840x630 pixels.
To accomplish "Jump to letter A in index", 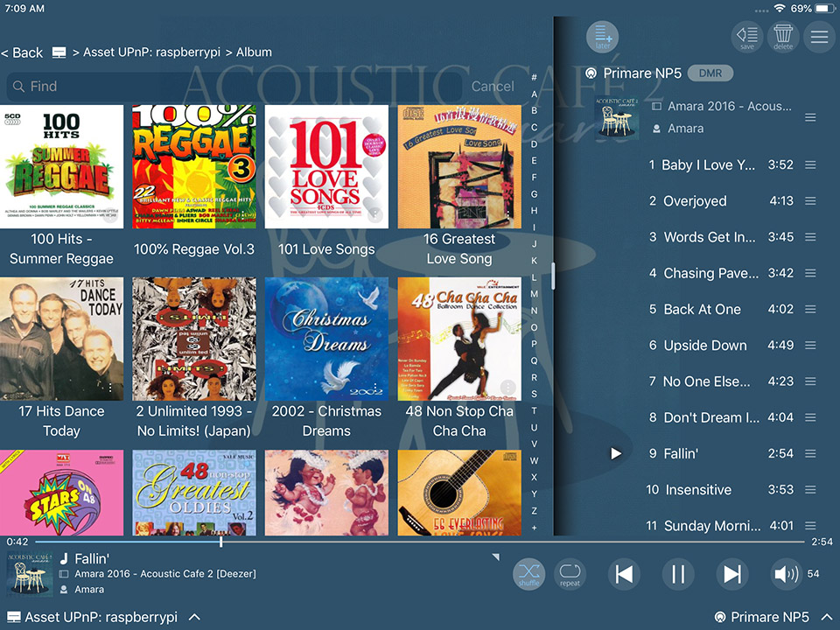I will point(534,94).
